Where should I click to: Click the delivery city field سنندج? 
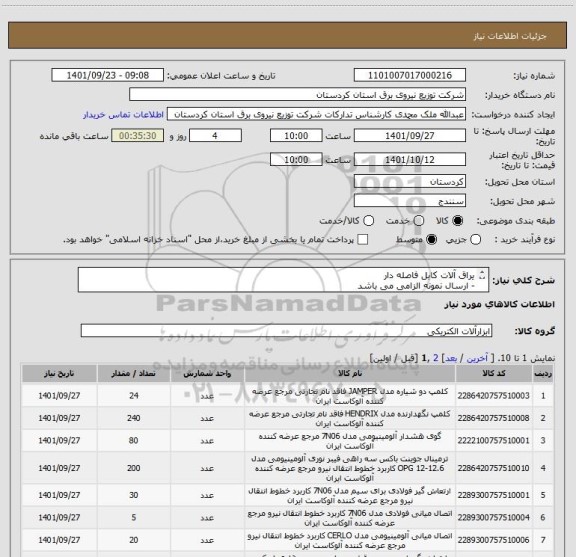[x=410, y=201]
